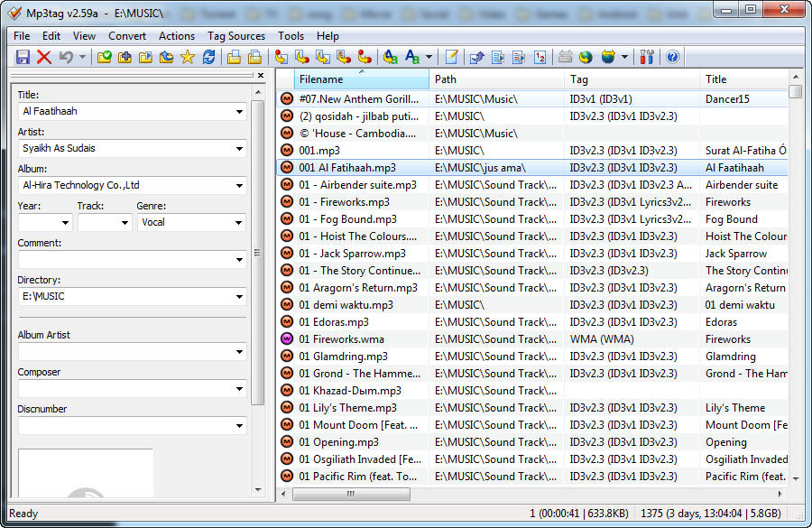Sort by the Title column header
This screenshot has width=812, height=528.
[743, 79]
